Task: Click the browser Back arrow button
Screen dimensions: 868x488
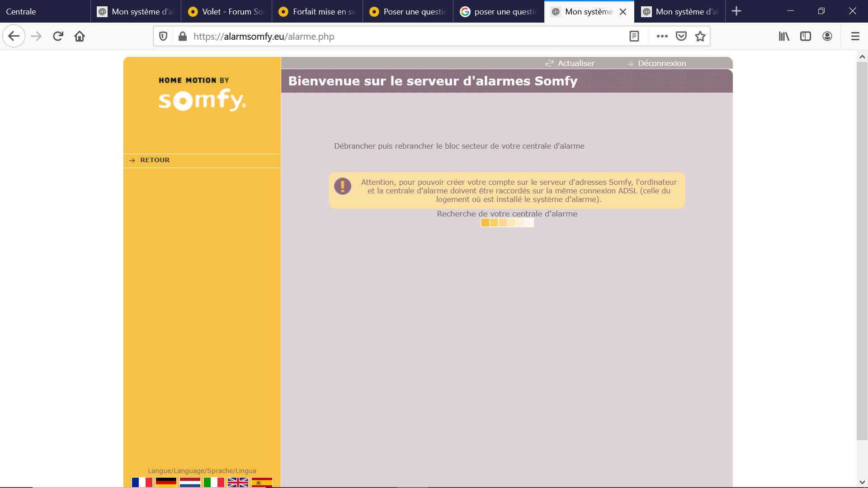Action: click(14, 36)
